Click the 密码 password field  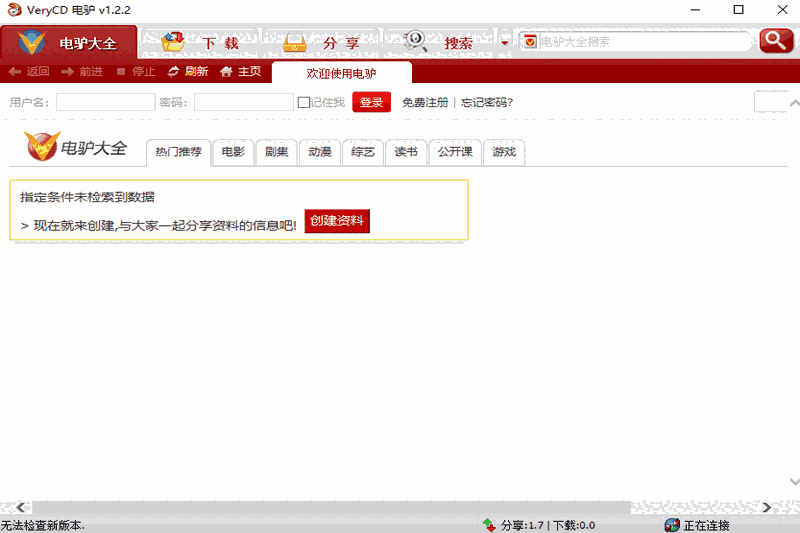click(243, 102)
